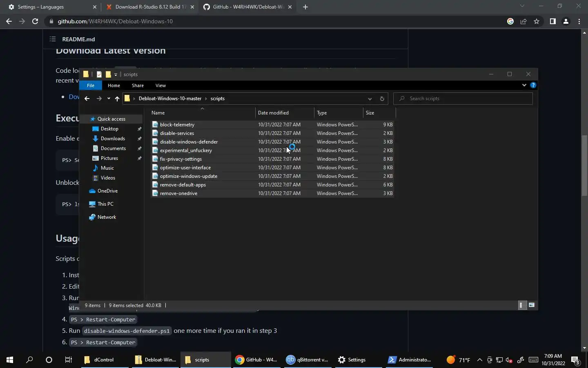Select OneDrive in navigation pane
The height and width of the screenshot is (368, 588).
click(107, 191)
